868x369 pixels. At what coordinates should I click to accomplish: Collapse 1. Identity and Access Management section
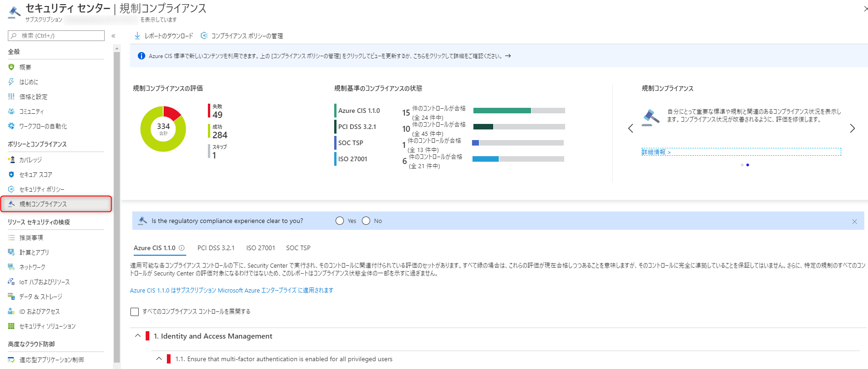(137, 336)
